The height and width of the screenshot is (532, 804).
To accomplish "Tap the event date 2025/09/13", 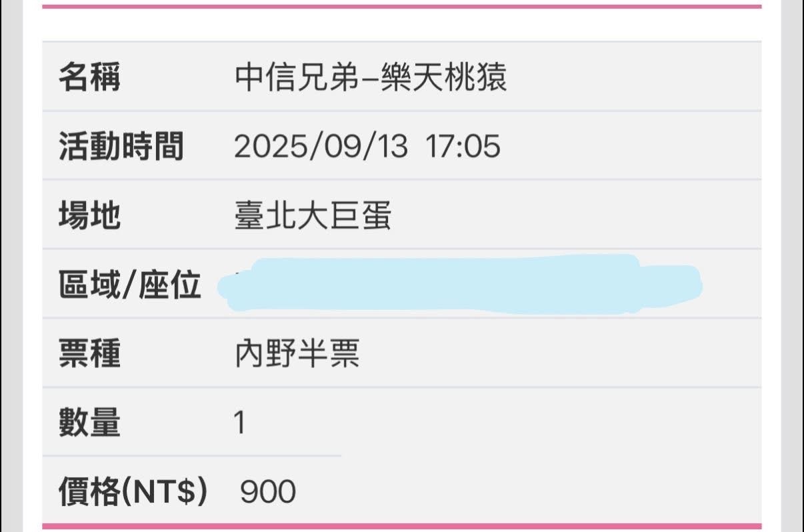I will (x=320, y=146).
